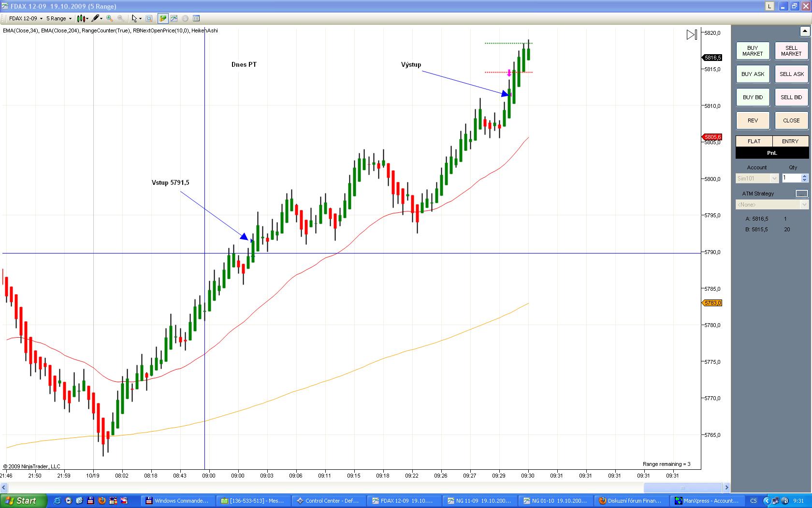Screen dimensions: 812x508
Task: Click the zoom in magnifier
Action: 110,18
